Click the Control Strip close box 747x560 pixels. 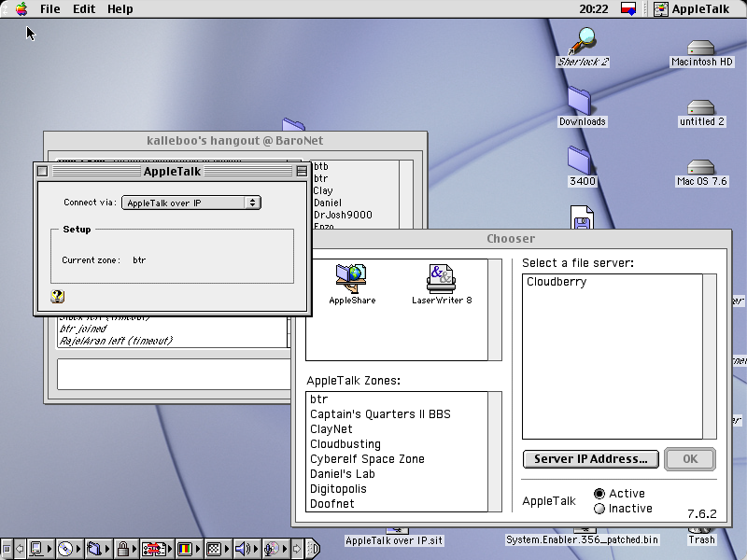pos(7,549)
